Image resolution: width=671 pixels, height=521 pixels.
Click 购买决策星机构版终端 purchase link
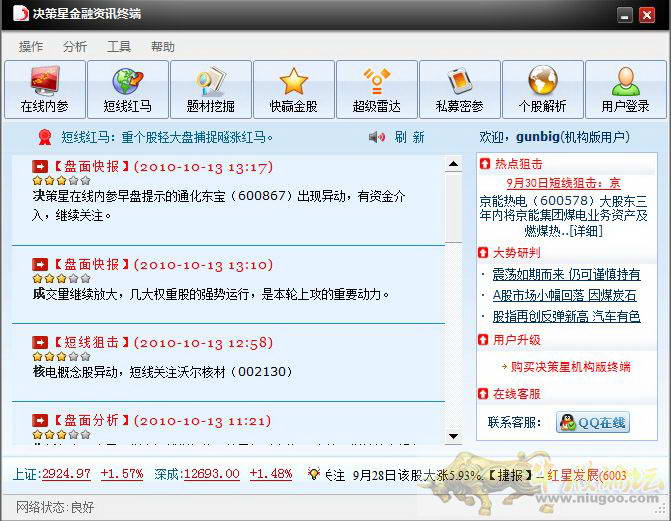570,366
